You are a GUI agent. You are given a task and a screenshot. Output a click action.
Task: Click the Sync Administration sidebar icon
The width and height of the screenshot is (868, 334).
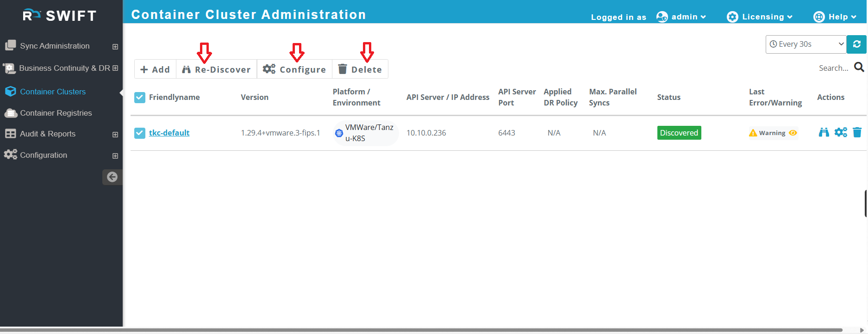click(10, 45)
